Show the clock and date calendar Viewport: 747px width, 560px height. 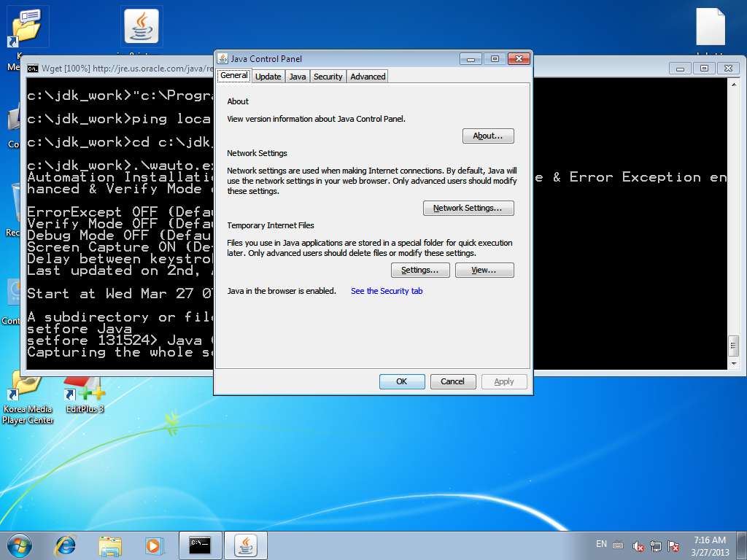click(710, 545)
